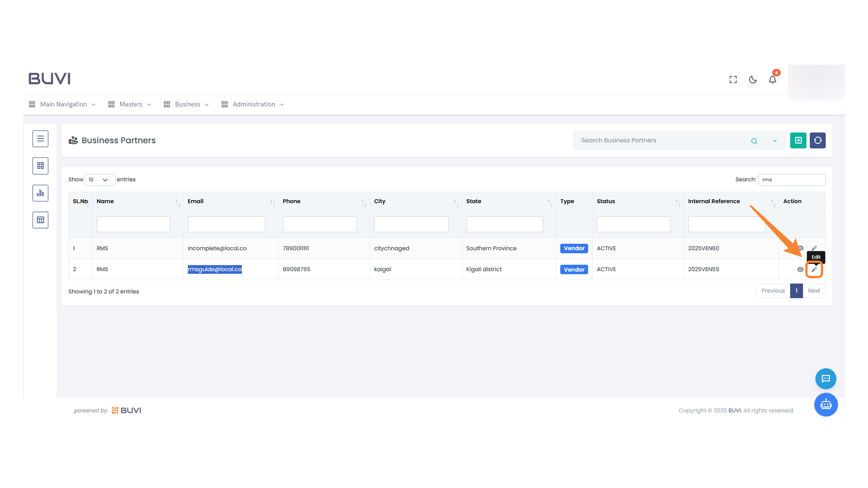Open the Show entries dropdown
This screenshot has height=488, width=868.
coord(99,180)
